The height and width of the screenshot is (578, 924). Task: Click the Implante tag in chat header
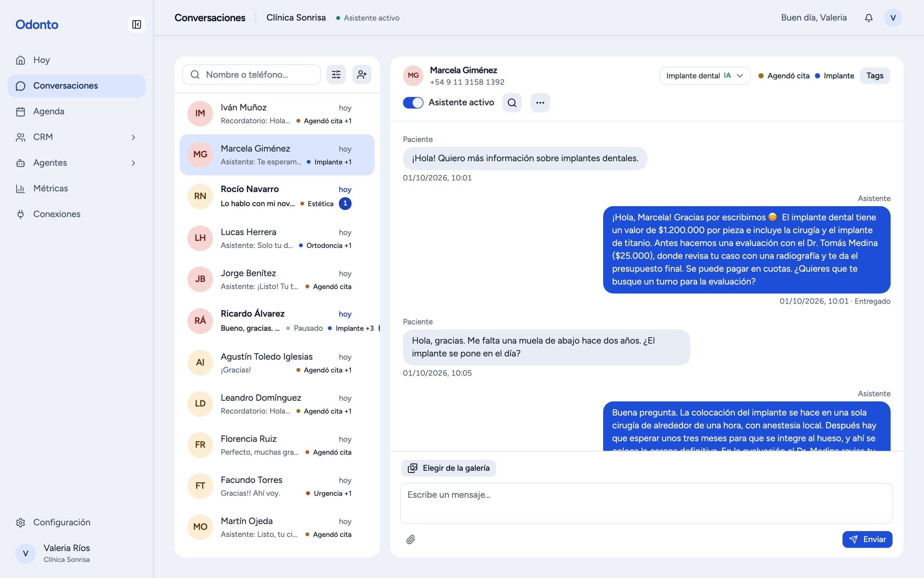pos(834,76)
